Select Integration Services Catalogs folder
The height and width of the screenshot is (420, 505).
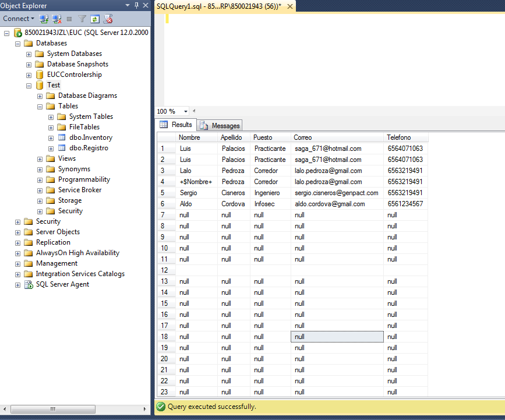(80, 274)
